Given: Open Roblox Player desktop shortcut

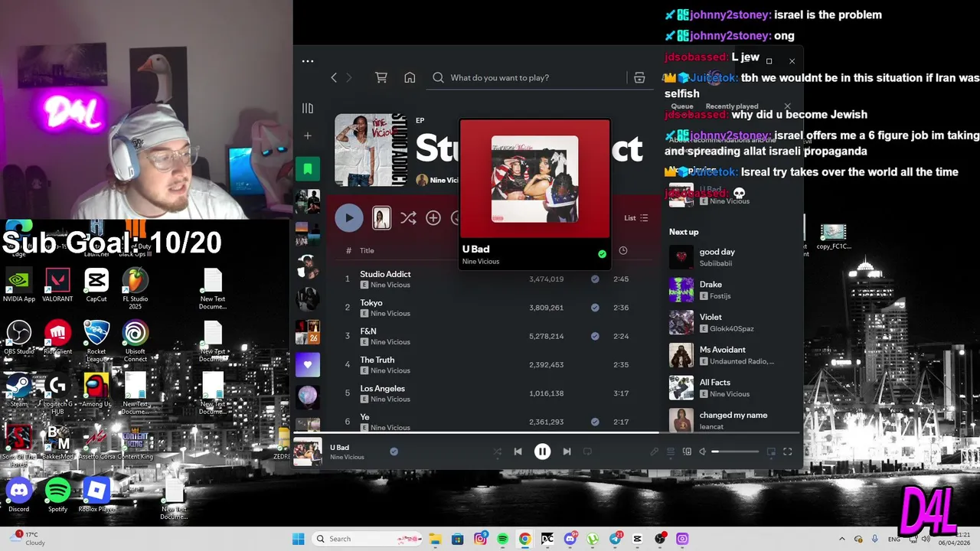Looking at the screenshot, I should pos(96,494).
